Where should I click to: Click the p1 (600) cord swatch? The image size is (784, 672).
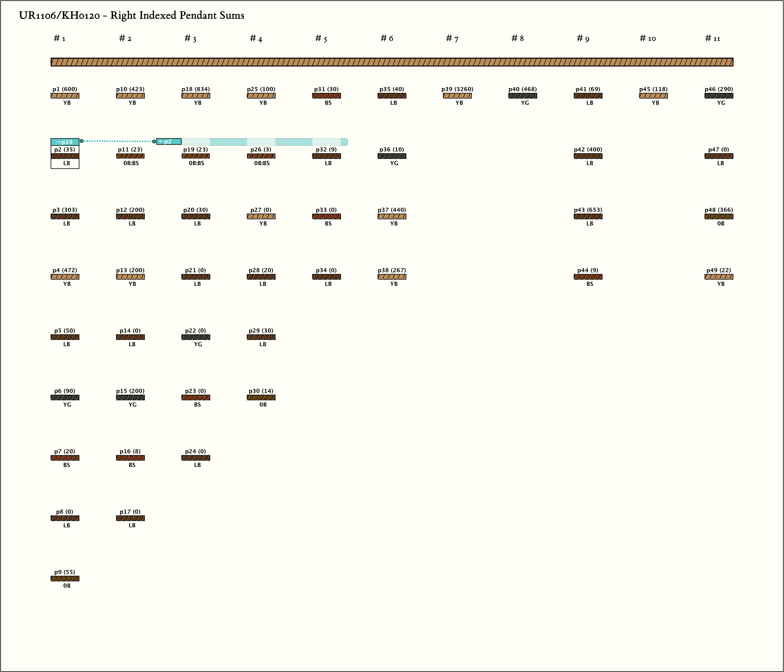pyautogui.click(x=65, y=96)
